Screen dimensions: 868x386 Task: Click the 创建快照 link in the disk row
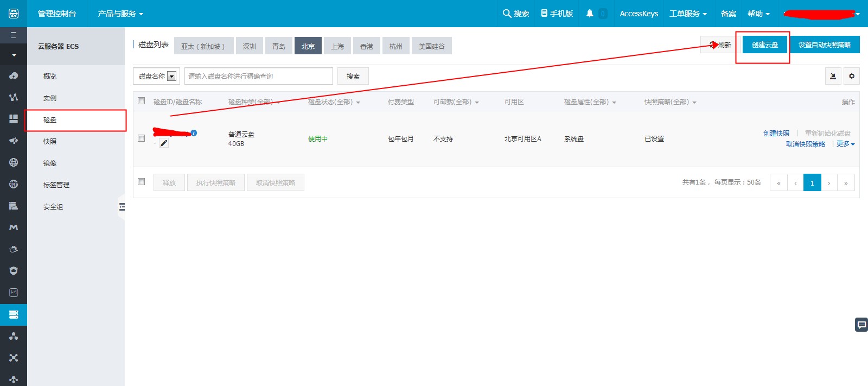point(776,134)
